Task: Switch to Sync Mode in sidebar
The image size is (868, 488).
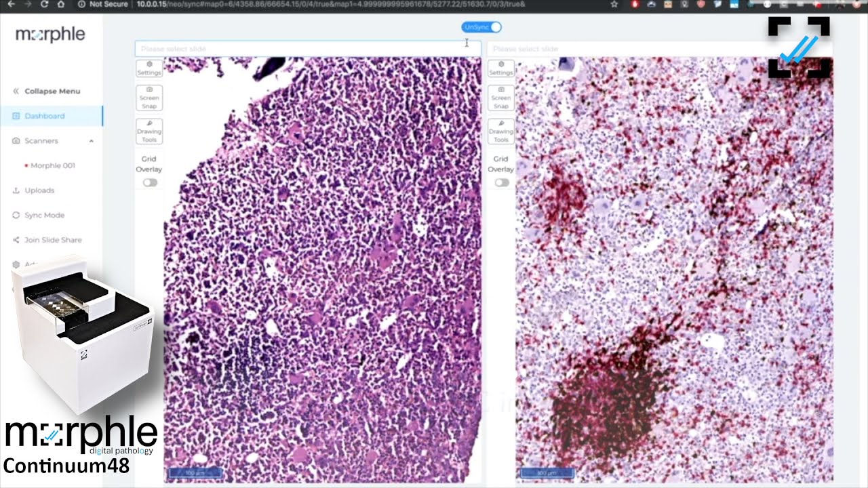Action: [x=45, y=215]
